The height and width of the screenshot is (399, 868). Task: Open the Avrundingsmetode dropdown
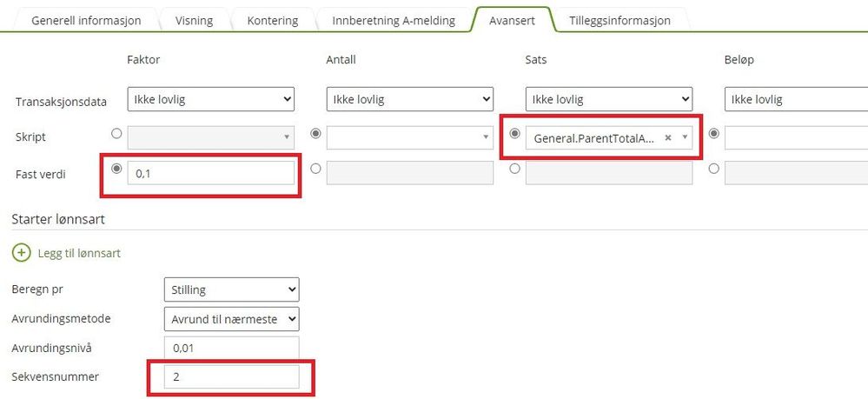(232, 319)
